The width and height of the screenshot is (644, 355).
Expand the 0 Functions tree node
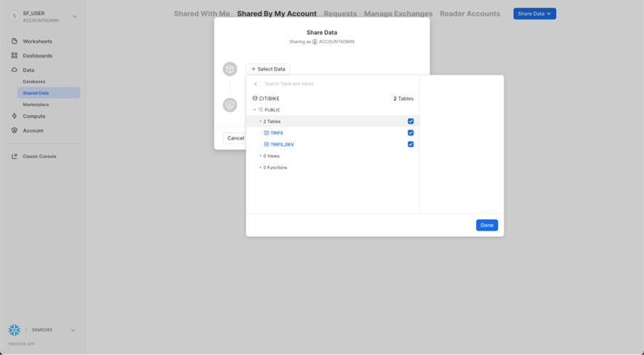click(x=260, y=167)
